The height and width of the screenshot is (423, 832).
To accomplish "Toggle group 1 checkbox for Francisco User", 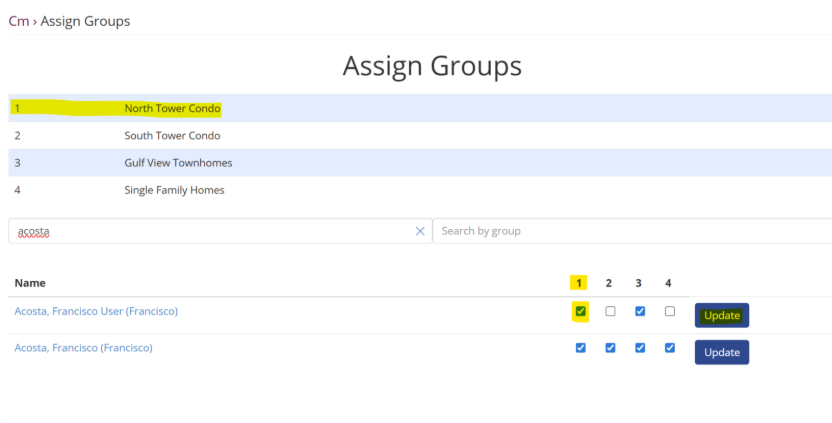I will tap(580, 311).
